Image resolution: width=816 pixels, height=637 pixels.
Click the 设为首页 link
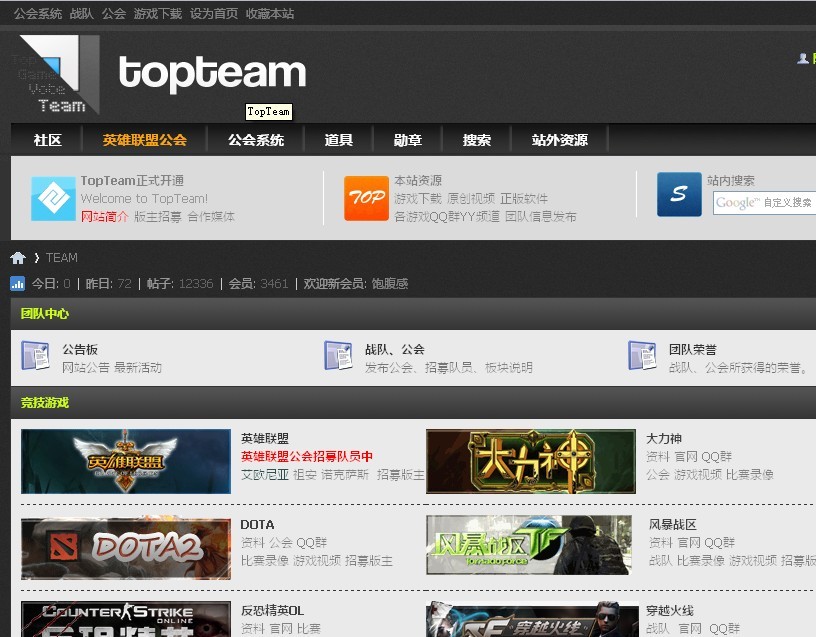[214, 14]
